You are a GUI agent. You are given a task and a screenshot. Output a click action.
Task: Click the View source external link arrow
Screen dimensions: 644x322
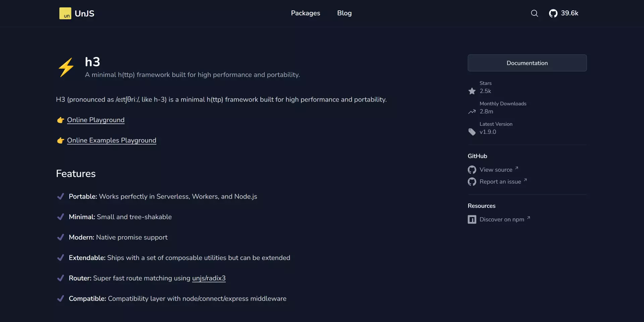(x=517, y=168)
